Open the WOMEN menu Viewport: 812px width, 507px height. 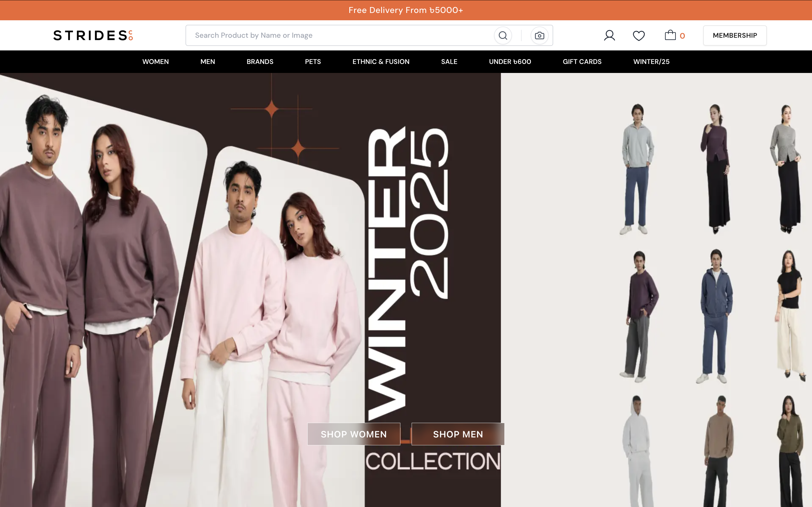(155, 62)
